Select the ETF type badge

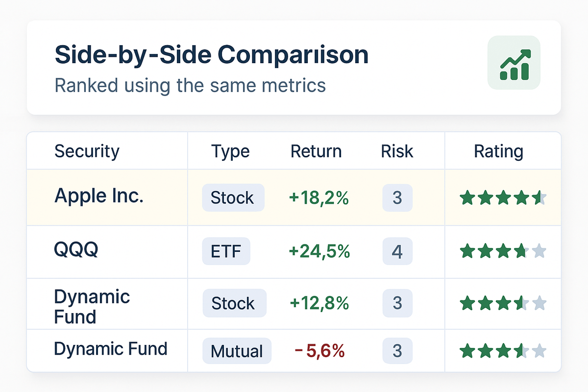226,251
